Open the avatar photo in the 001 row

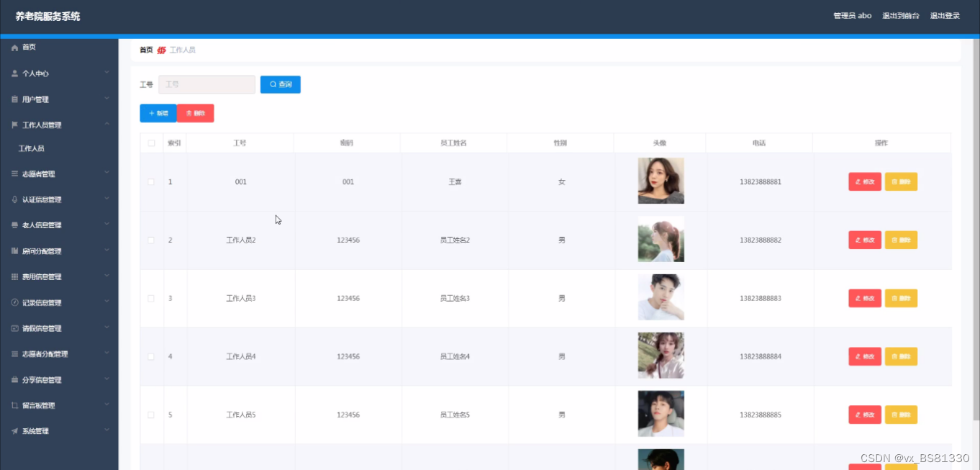pos(661,181)
